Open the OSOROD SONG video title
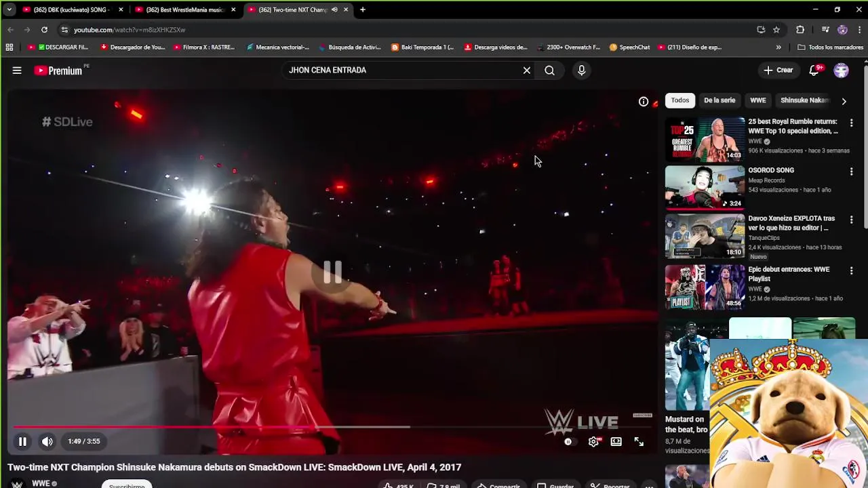 (771, 170)
